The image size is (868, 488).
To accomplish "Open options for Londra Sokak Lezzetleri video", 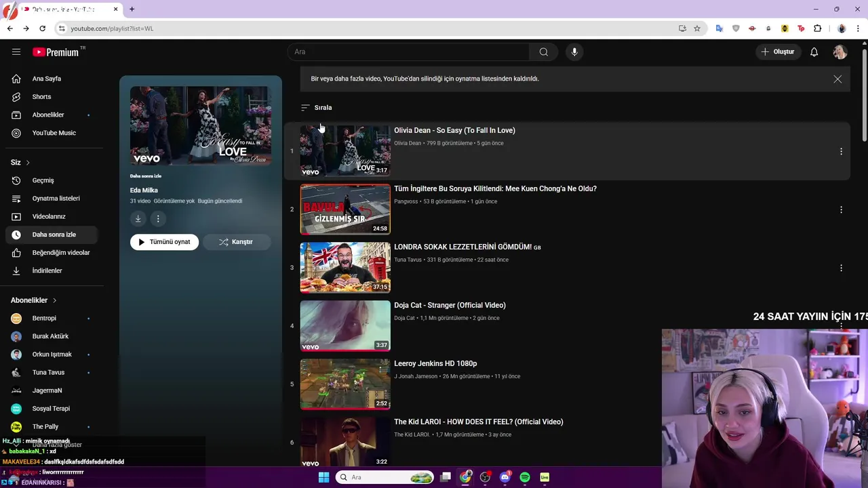I will (841, 268).
